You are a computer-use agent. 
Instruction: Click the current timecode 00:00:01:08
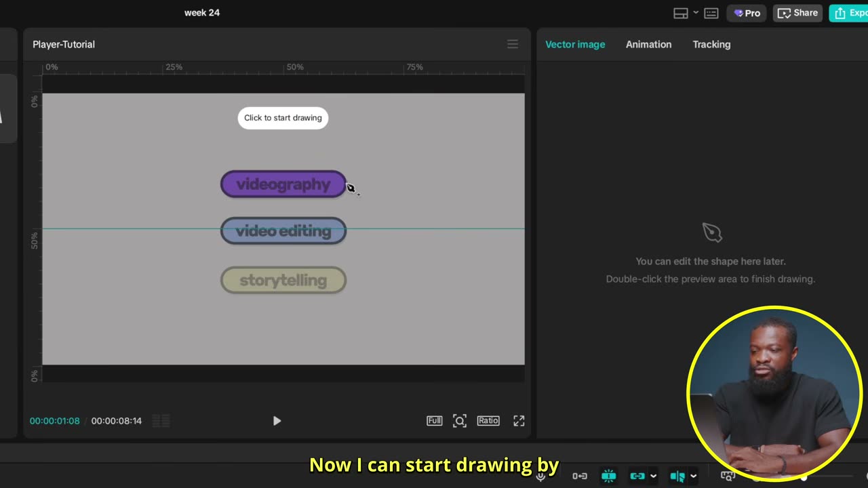[54, 421]
